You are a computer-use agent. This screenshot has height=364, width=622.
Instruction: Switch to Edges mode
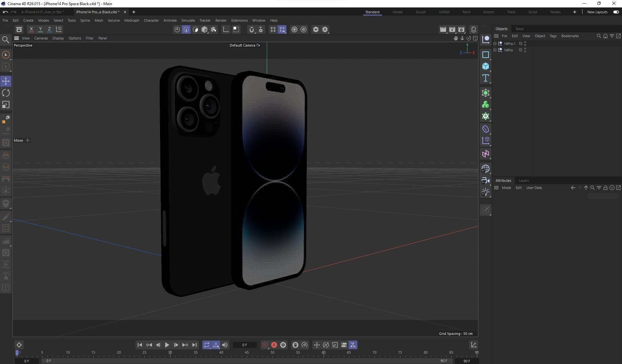pos(186,29)
